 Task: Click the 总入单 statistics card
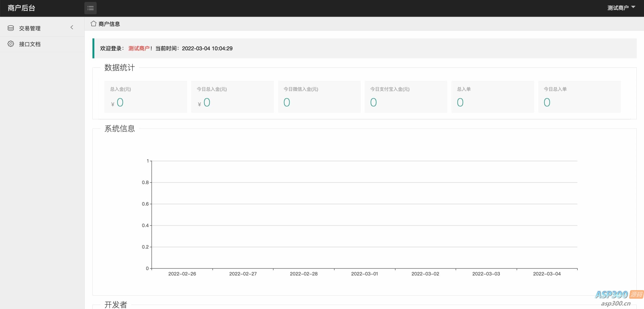(493, 97)
